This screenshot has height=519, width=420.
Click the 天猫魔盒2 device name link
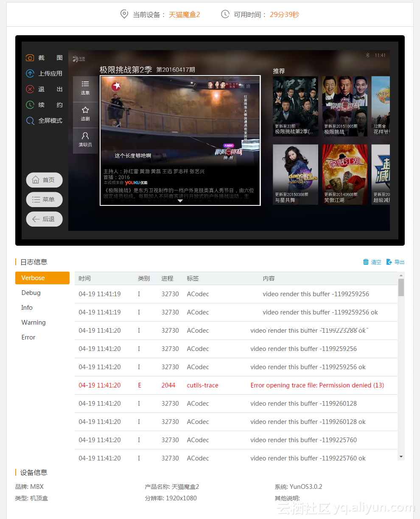(x=185, y=14)
